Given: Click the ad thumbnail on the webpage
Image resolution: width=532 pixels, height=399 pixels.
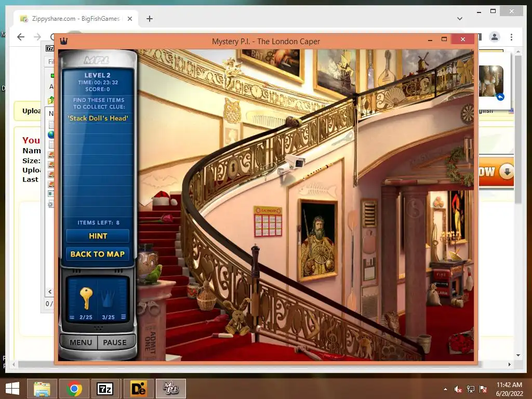Looking at the screenshot, I should pos(490,82).
